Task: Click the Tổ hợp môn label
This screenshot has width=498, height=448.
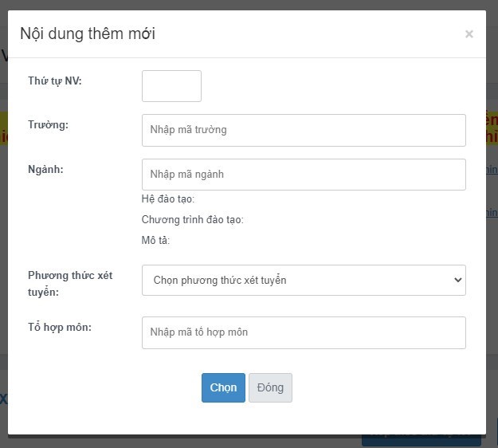Action: (x=60, y=327)
